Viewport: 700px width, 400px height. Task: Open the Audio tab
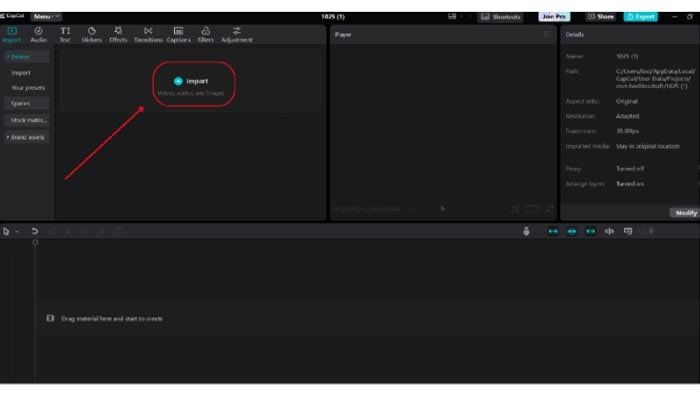click(x=38, y=34)
